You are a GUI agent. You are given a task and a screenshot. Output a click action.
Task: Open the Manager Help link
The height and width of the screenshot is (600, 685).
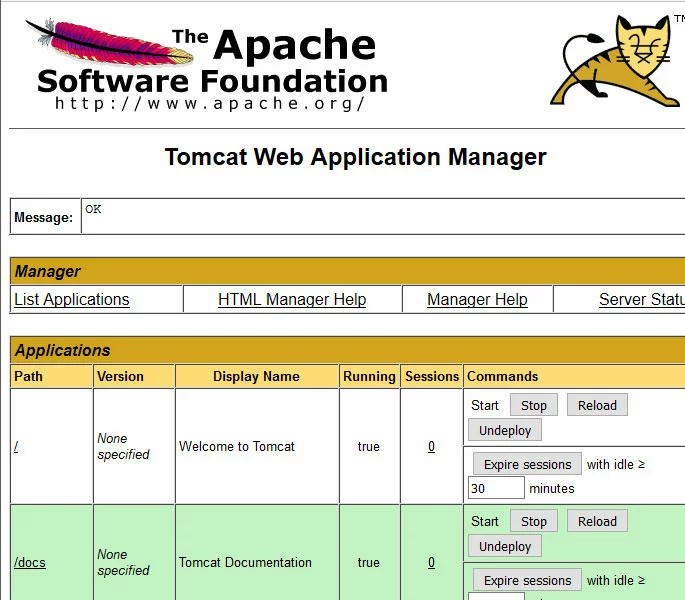477,299
